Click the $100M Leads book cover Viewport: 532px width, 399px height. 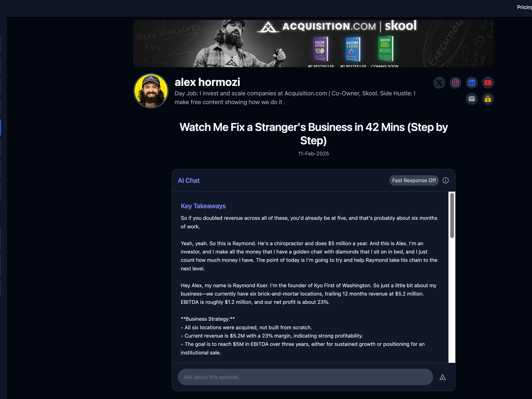pyautogui.click(x=353, y=49)
